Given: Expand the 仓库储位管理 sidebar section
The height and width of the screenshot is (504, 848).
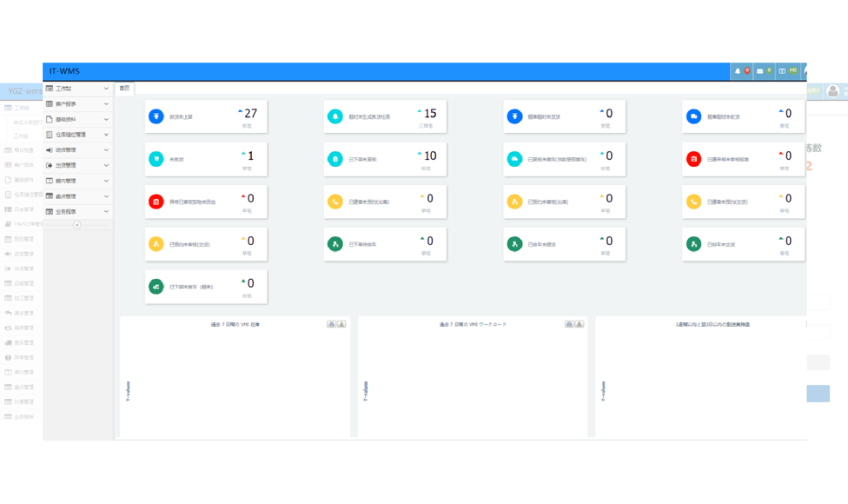Looking at the screenshot, I should [x=77, y=135].
